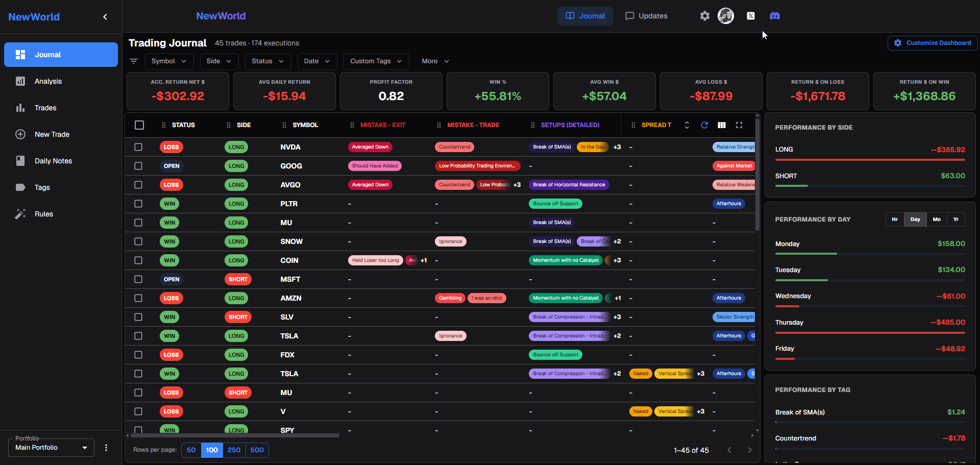Click the table refresh icon
The image size is (980, 465).
coord(704,125)
